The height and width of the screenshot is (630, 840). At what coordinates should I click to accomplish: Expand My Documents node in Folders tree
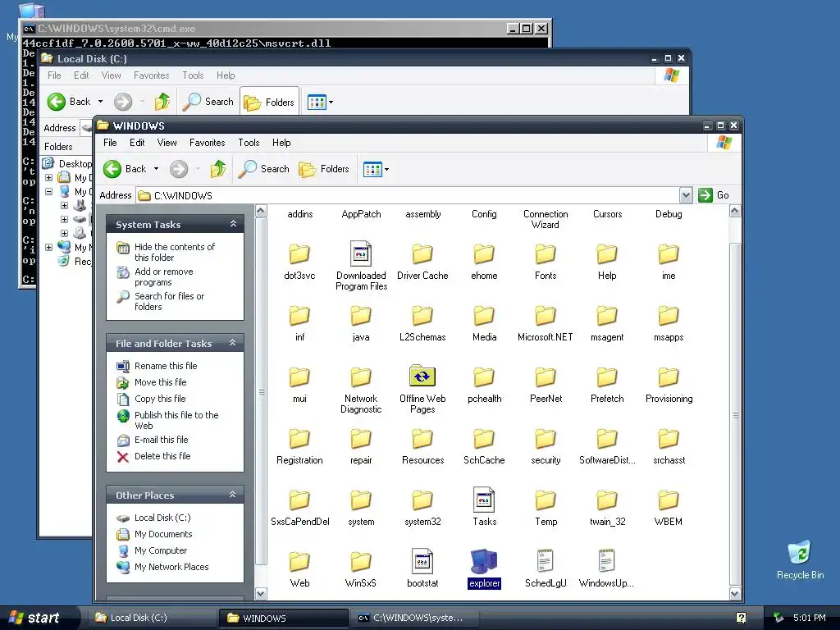(48, 177)
